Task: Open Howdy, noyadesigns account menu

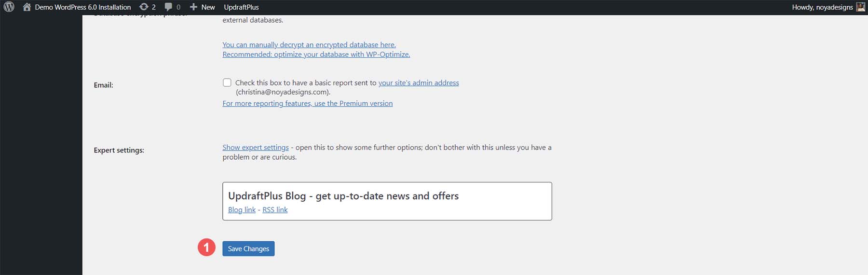Action: click(822, 7)
